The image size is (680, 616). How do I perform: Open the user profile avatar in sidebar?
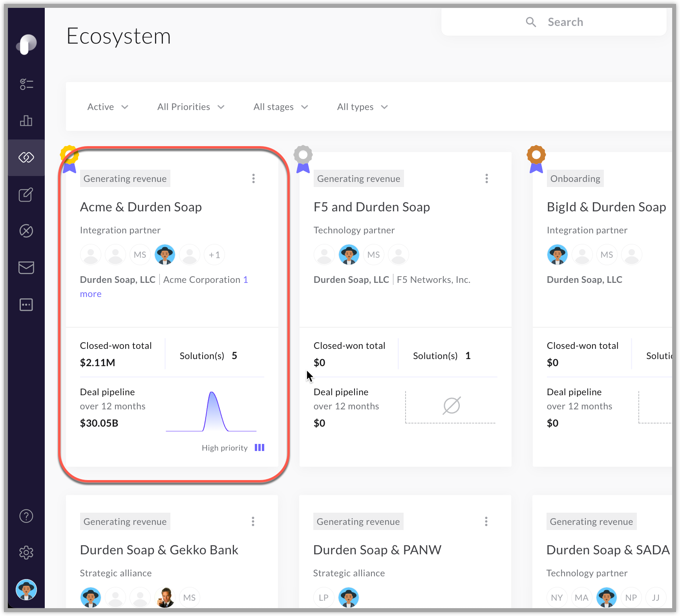coord(26,590)
